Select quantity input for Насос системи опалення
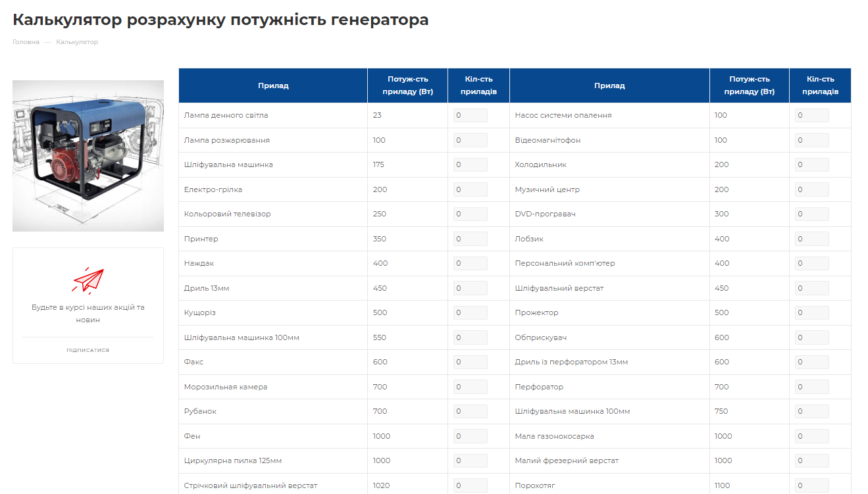Image resolution: width=868 pixels, height=494 pixels. tap(811, 115)
